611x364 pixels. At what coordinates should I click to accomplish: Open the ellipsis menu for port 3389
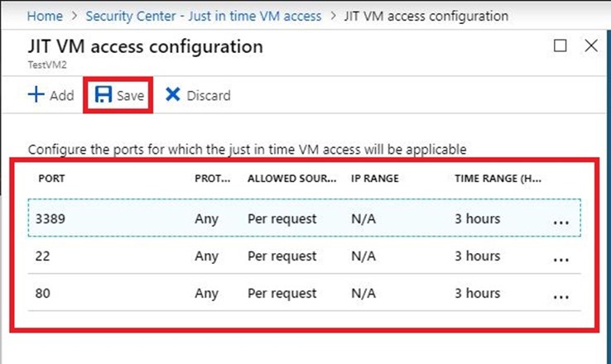561,223
